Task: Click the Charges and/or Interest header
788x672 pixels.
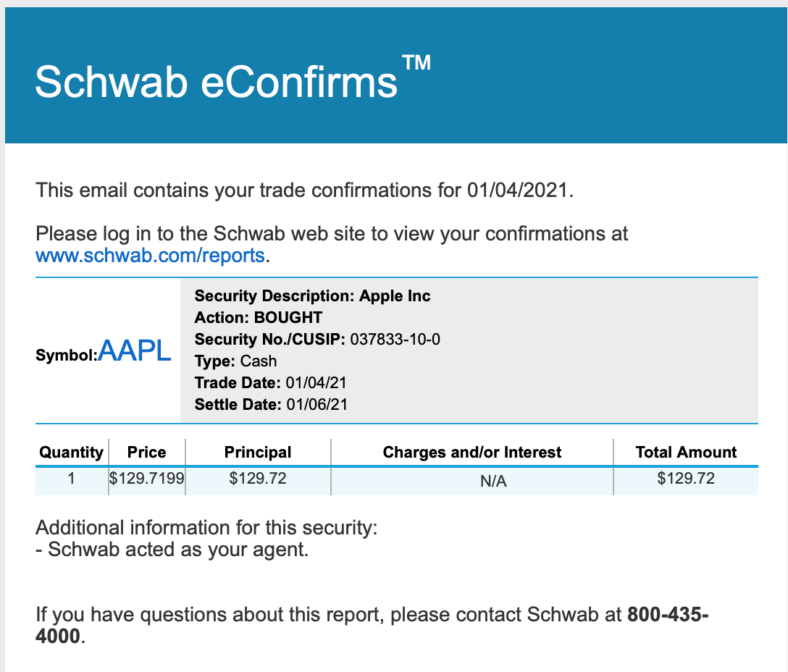Action: point(472,452)
